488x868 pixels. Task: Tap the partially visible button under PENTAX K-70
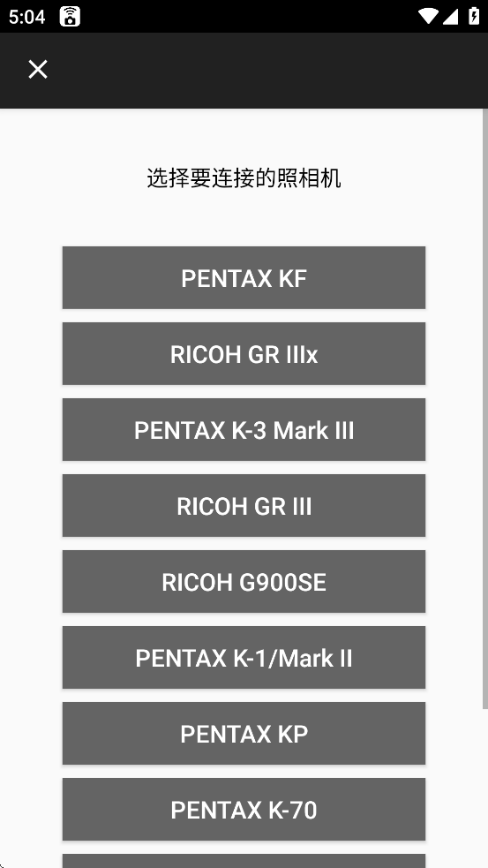point(244,861)
